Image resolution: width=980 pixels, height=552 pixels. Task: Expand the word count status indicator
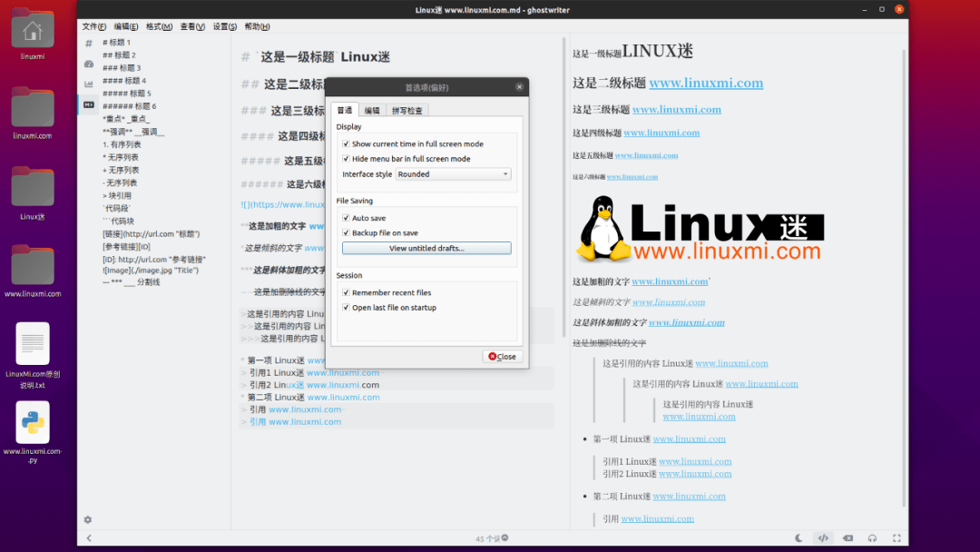(492, 538)
